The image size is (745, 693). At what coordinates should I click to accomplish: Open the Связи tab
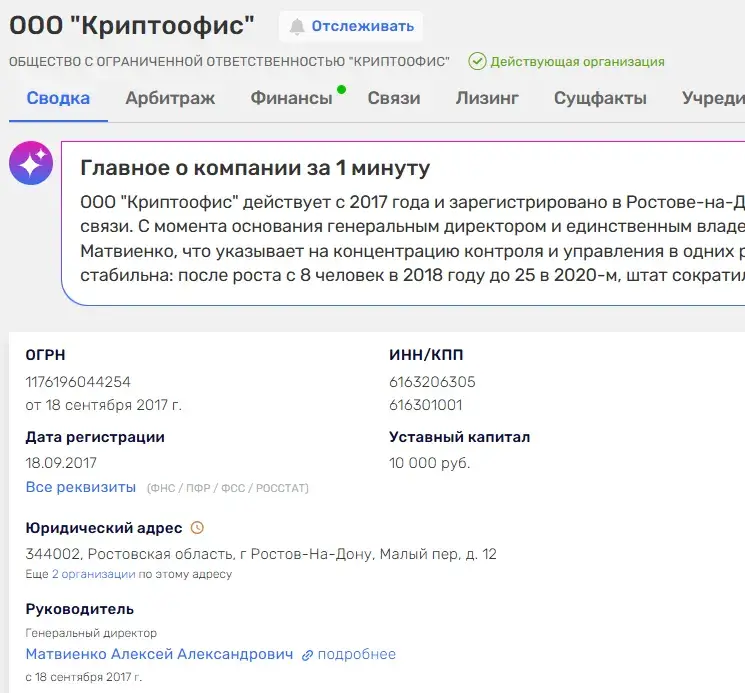[394, 98]
